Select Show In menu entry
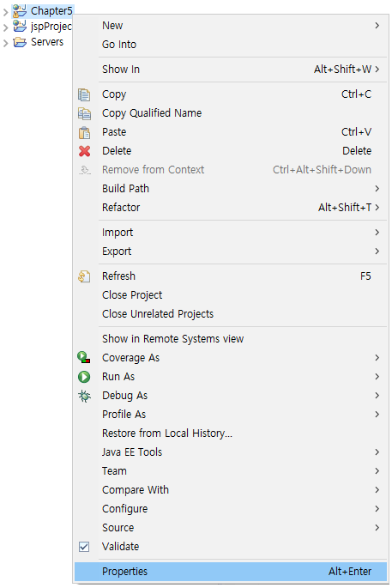Image resolution: width=392 pixels, height=588 pixels. pyautogui.click(x=231, y=70)
